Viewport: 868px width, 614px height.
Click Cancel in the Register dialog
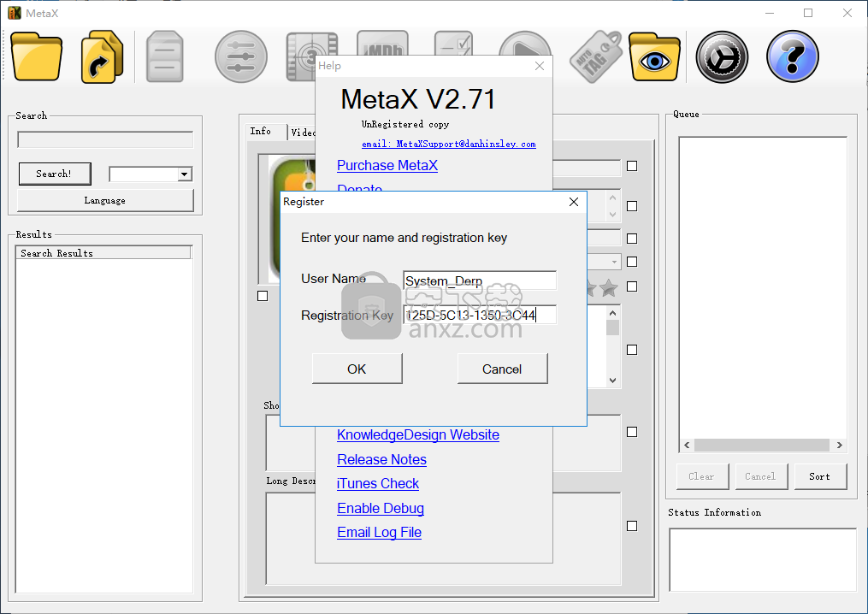(502, 369)
